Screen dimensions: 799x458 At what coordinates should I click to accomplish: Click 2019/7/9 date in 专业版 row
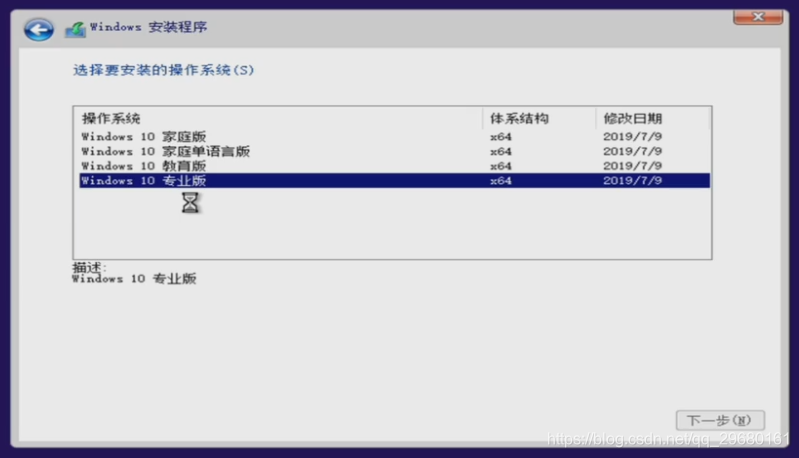(x=632, y=180)
